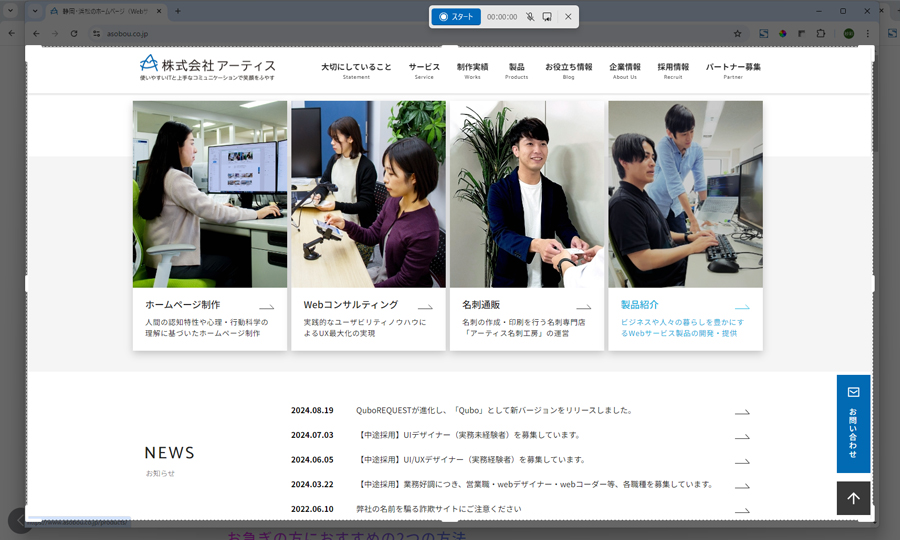
Task: Click the 2024.08.19 news date
Action: tap(312, 410)
